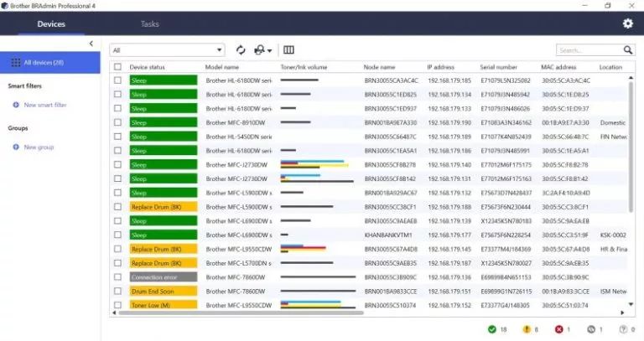This screenshot has width=644, height=341.
Task: Open the settings gear icon
Action: pyautogui.click(x=627, y=23)
